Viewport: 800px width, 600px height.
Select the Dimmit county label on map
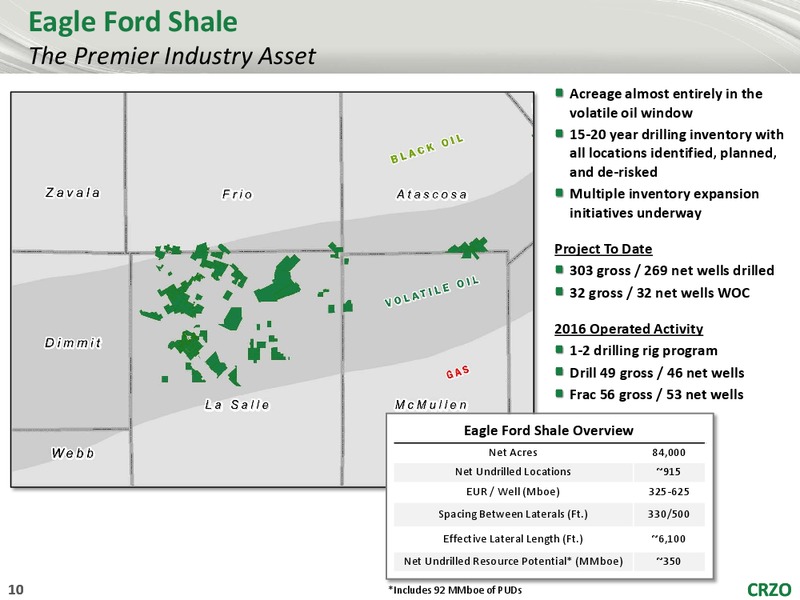[73, 343]
